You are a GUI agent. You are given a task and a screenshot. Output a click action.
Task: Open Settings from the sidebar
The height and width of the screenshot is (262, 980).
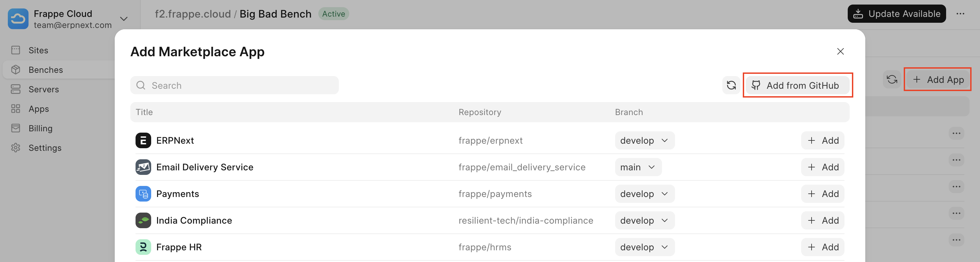click(x=45, y=148)
